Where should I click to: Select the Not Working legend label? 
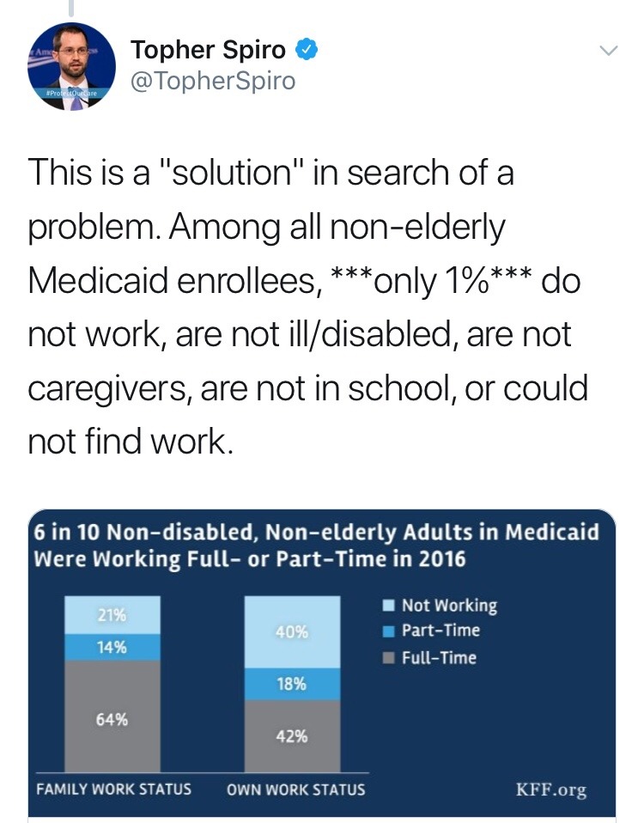point(449,606)
